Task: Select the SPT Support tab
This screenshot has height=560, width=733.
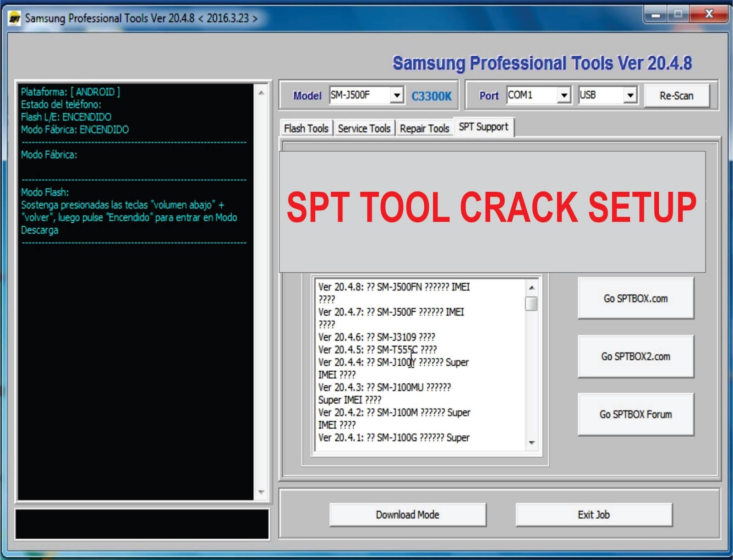Action: pos(483,127)
